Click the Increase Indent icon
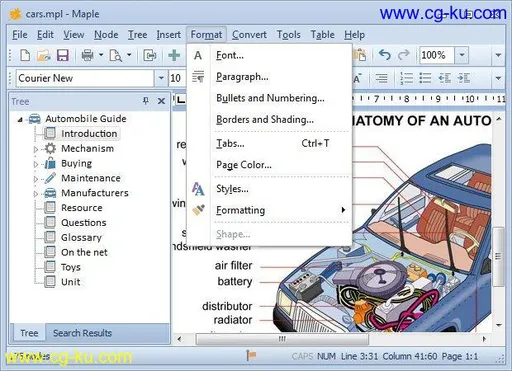Screen dimensions: 512x371 (464, 78)
